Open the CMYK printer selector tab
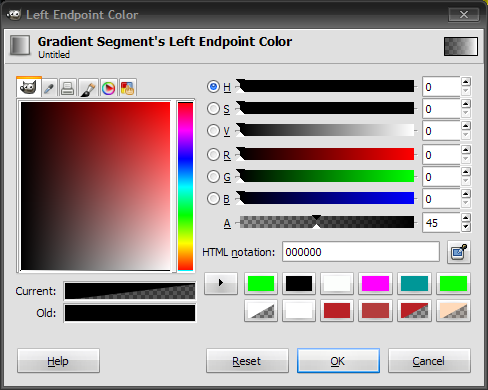This screenshot has width=488, height=390. click(68, 88)
